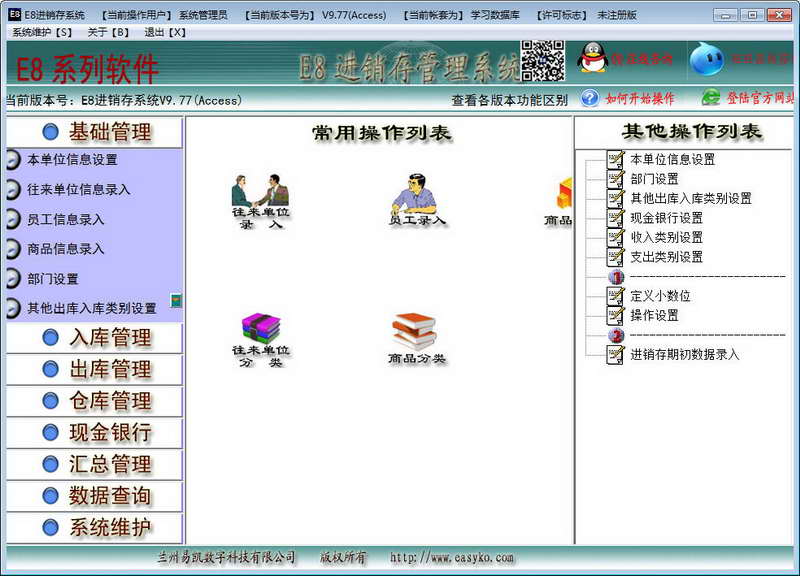Viewport: 800px width, 576px height.
Task: Open the 商品分类 books icon
Action: tap(416, 338)
